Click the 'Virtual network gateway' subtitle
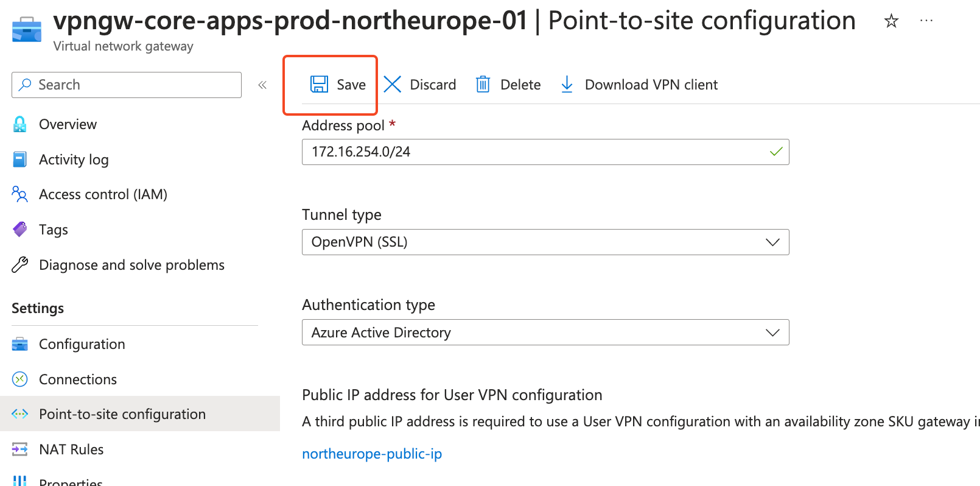 [x=124, y=46]
